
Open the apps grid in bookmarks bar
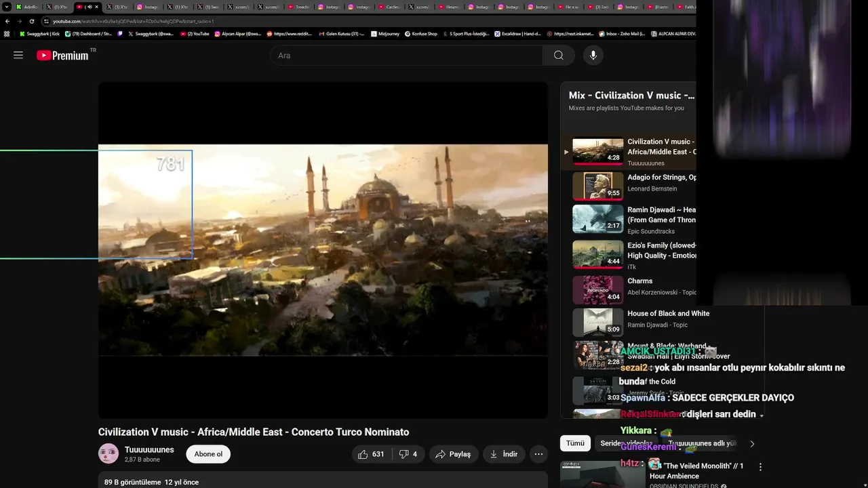pyautogui.click(x=7, y=33)
